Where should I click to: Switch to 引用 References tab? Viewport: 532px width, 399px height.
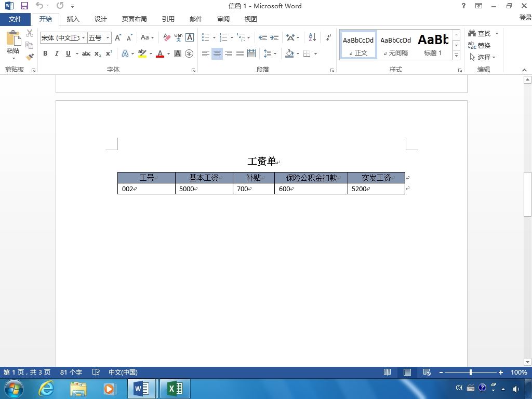(x=168, y=19)
